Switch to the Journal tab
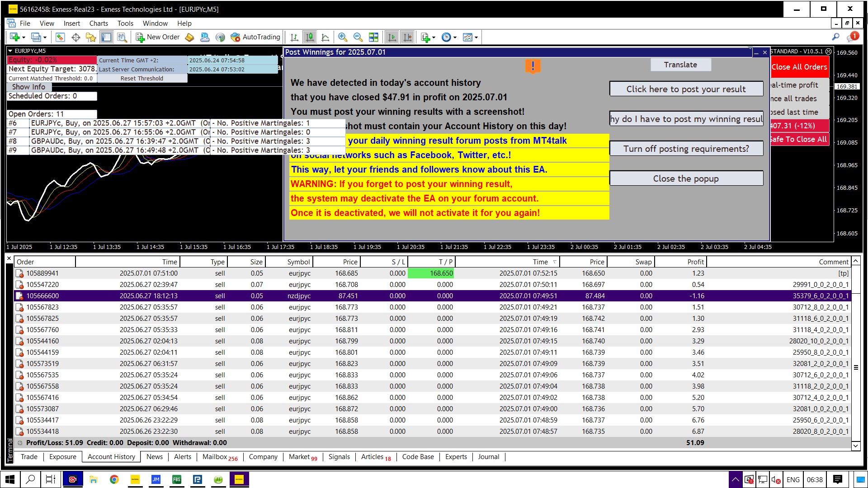The width and height of the screenshot is (868, 488). coord(488,457)
